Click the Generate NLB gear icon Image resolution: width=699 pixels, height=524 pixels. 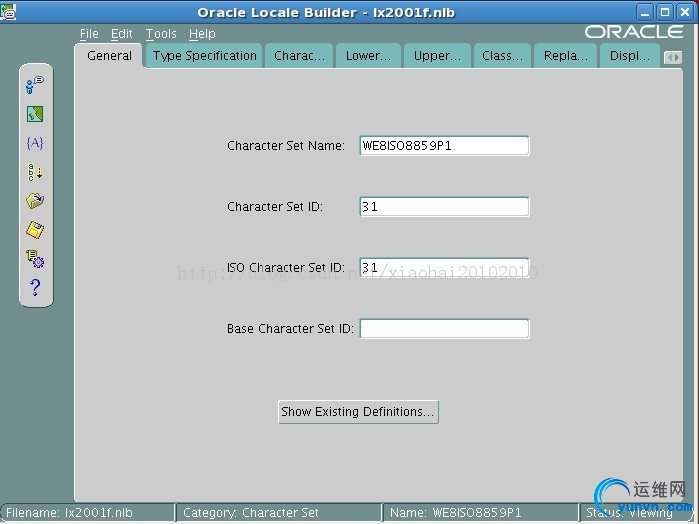[35, 259]
